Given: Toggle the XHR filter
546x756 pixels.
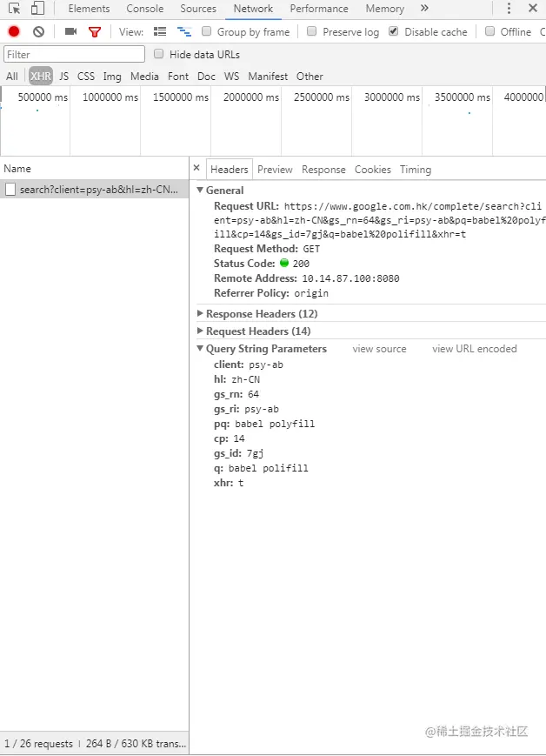Looking at the screenshot, I should coord(41,77).
